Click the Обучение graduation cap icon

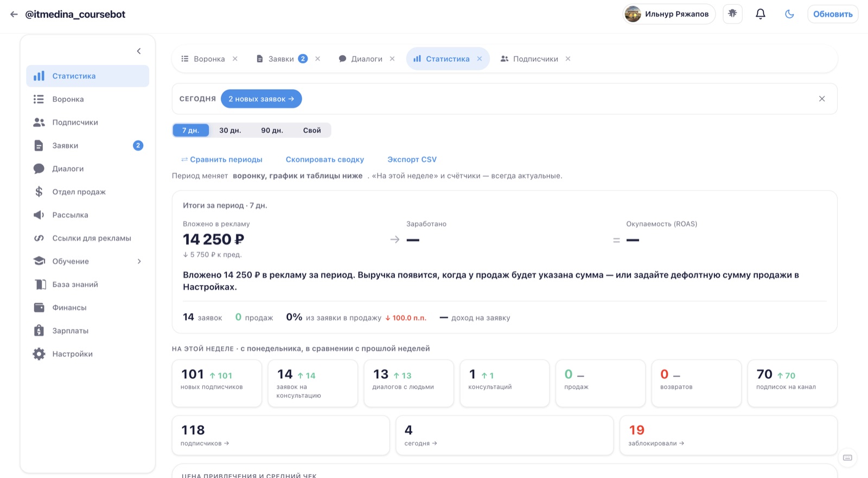pyautogui.click(x=39, y=261)
